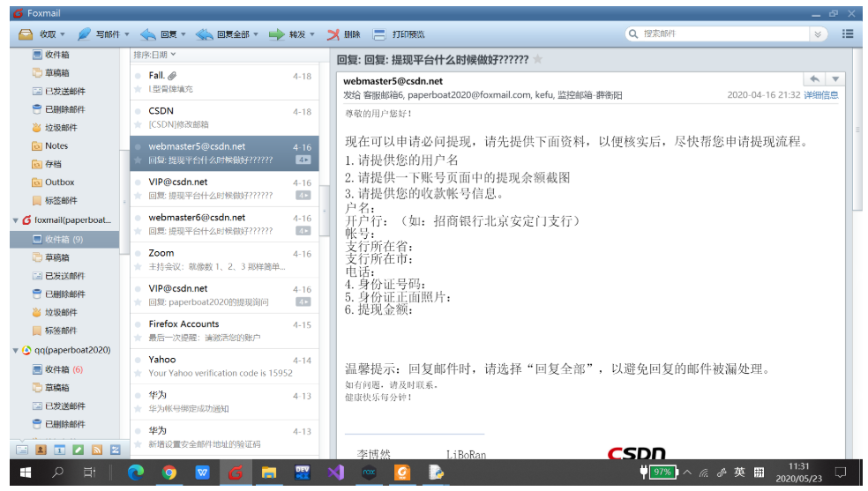Image resolution: width=868 pixels, height=491 pixels.
Task: Open Visual Studio from taskbar
Action: (335, 472)
